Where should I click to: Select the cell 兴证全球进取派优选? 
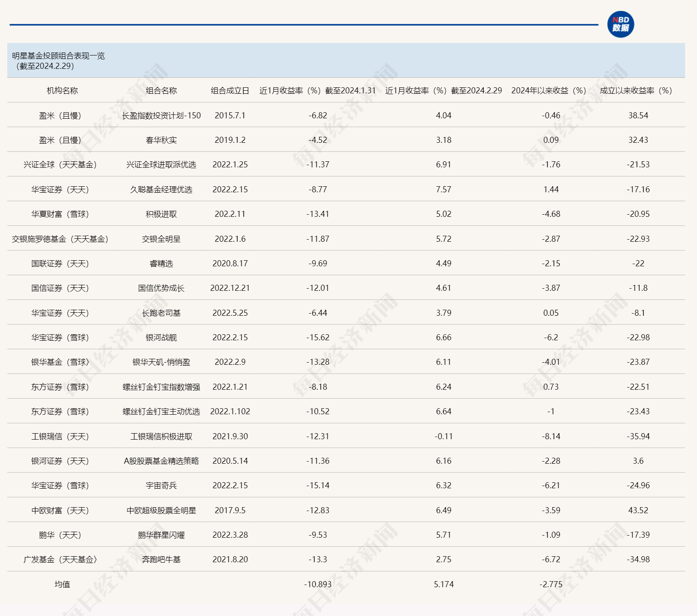tap(161, 165)
